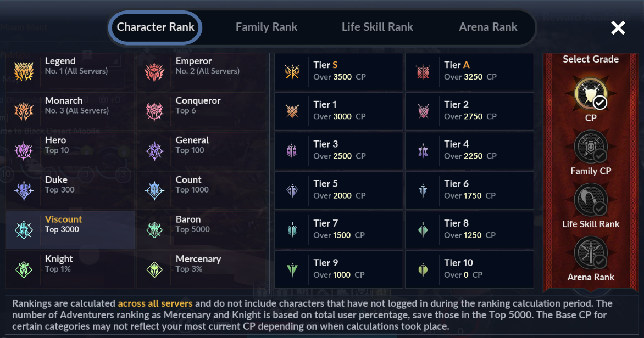Open the Life Skill Rank tab
The height and width of the screenshot is (338, 644).
377,27
